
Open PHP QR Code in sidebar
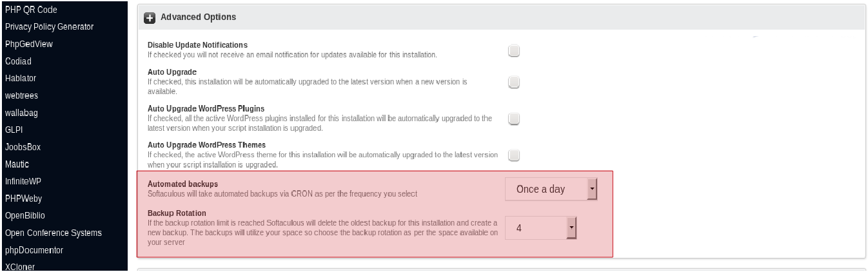coord(31,10)
